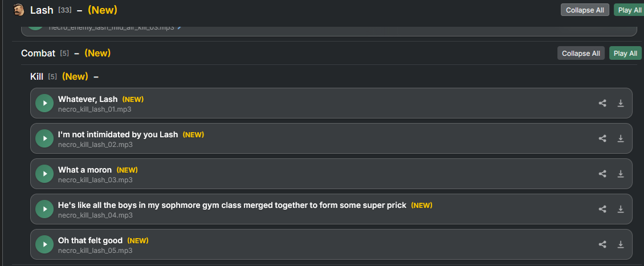Click Collapse All in Lash header
This screenshot has width=644, height=266.
pyautogui.click(x=585, y=10)
